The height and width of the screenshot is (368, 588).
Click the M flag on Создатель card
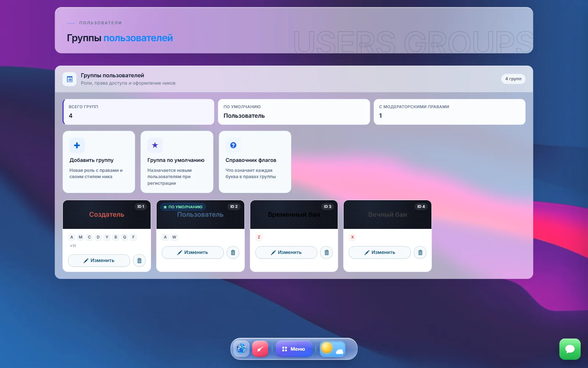click(x=80, y=237)
